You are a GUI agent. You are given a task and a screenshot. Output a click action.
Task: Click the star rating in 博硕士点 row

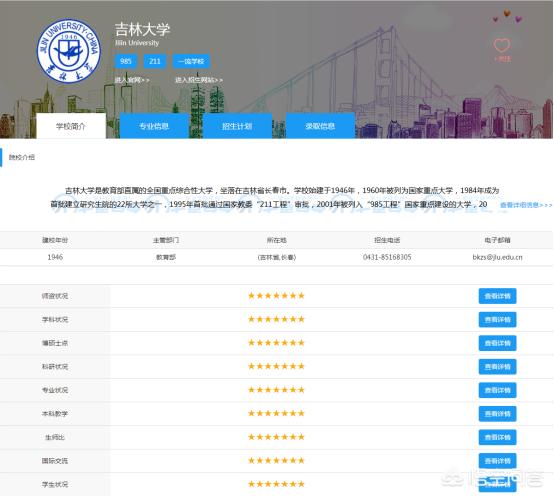click(x=276, y=343)
